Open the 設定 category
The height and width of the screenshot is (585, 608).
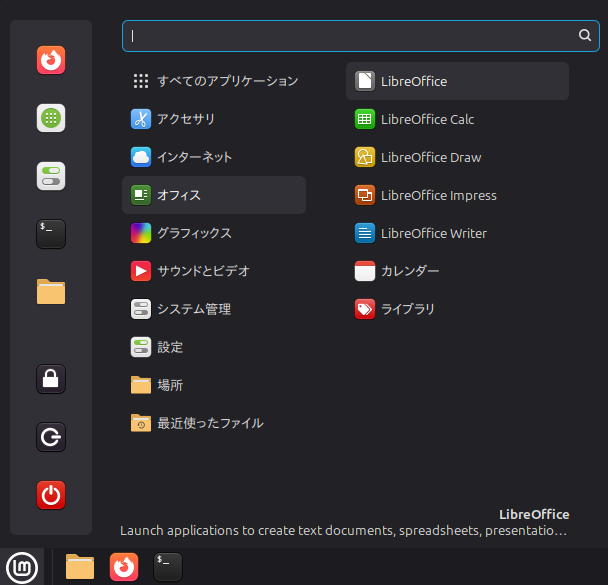click(x=214, y=347)
